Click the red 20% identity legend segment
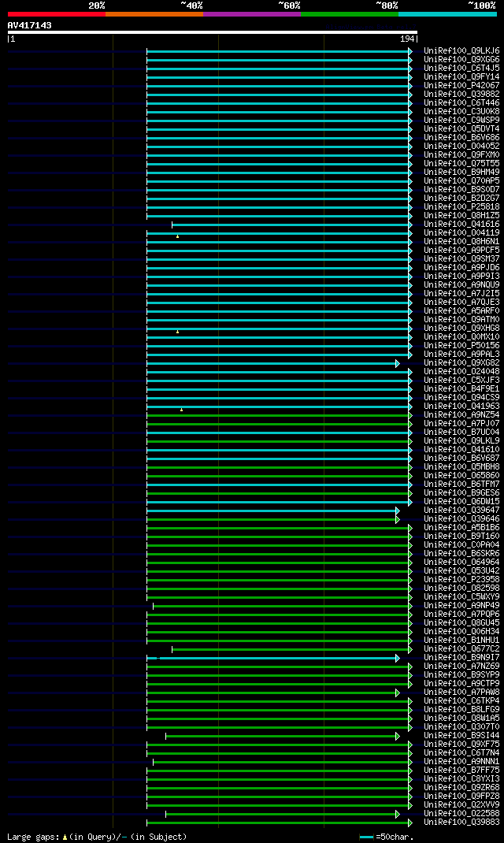 pyautogui.click(x=57, y=14)
